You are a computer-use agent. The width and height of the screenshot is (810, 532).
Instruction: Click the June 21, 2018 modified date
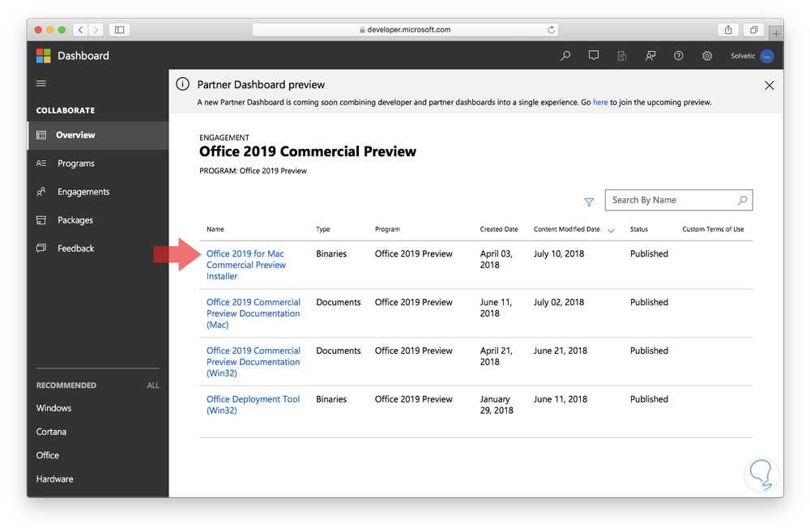[x=561, y=351]
